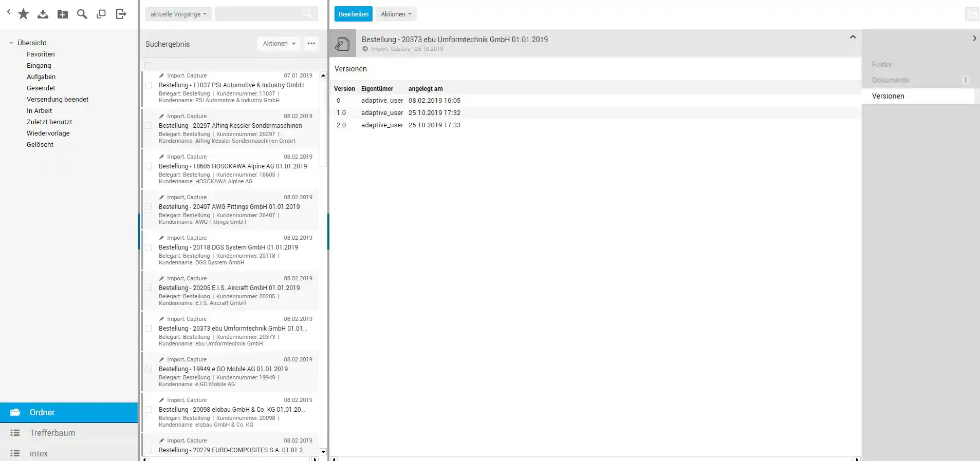Tick the select-all checkbox above results
This screenshot has width=980, height=461.
[x=148, y=66]
